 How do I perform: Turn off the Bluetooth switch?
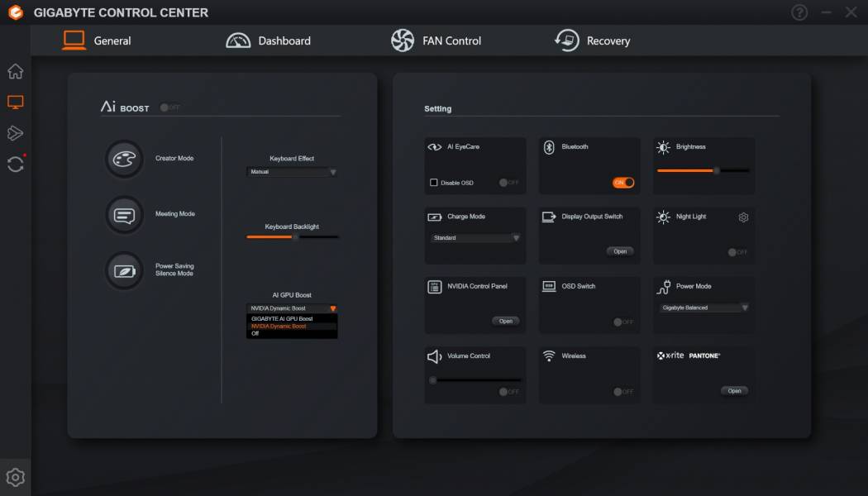click(623, 183)
